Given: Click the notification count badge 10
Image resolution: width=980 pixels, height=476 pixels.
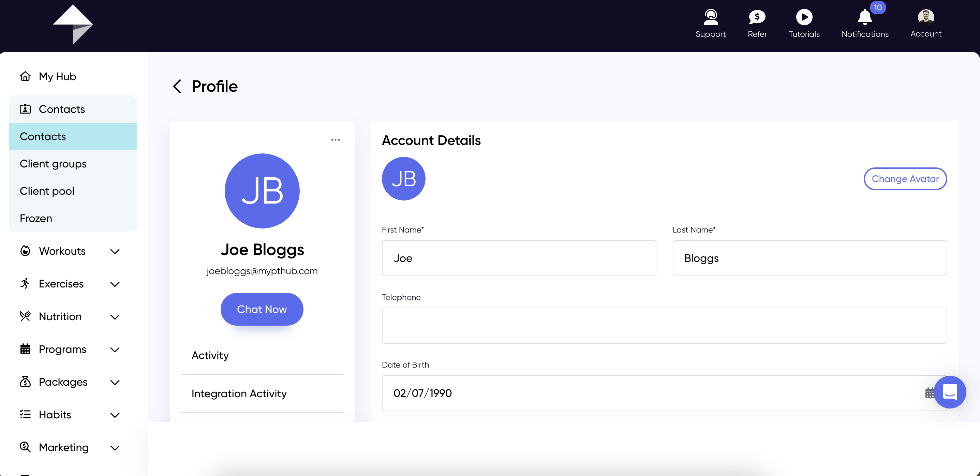Looking at the screenshot, I should (x=877, y=8).
